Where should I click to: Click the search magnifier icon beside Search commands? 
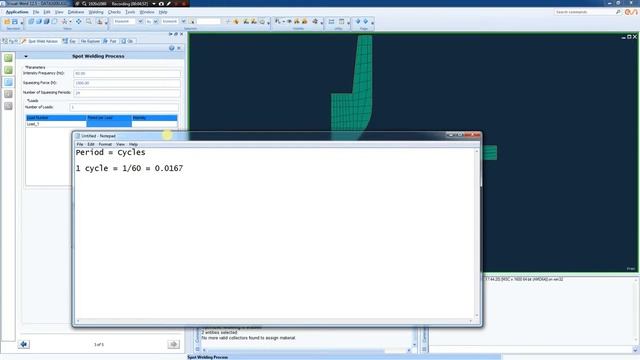point(618,12)
